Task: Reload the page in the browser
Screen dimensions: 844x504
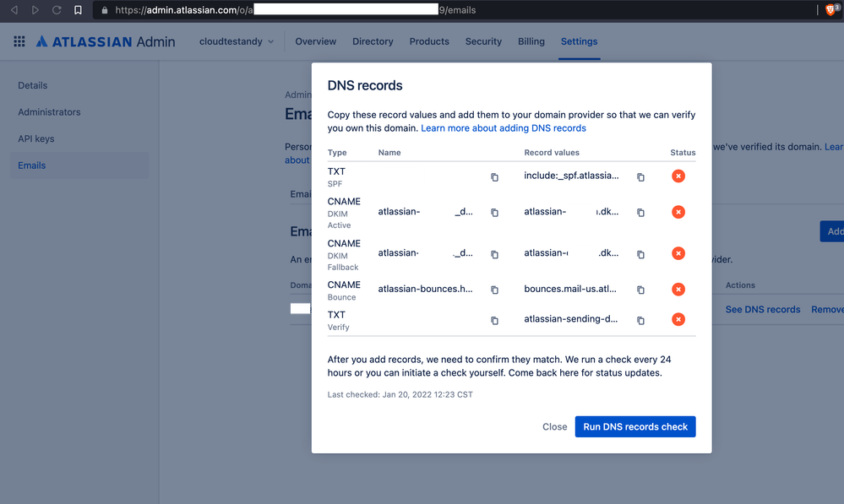Action: (57, 9)
